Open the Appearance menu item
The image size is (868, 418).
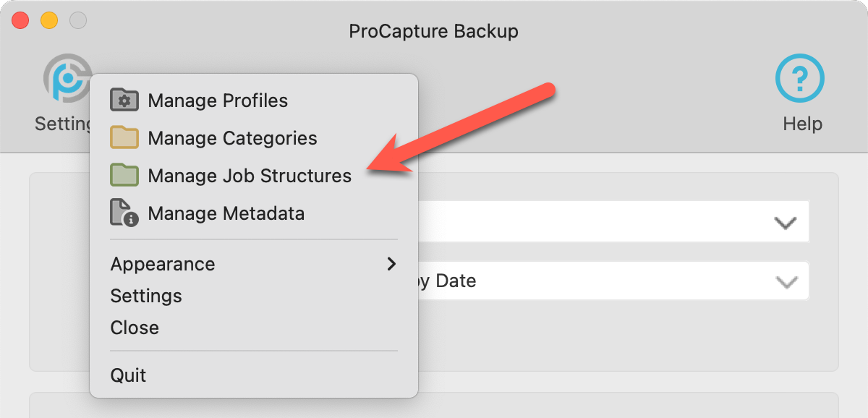pos(163,264)
